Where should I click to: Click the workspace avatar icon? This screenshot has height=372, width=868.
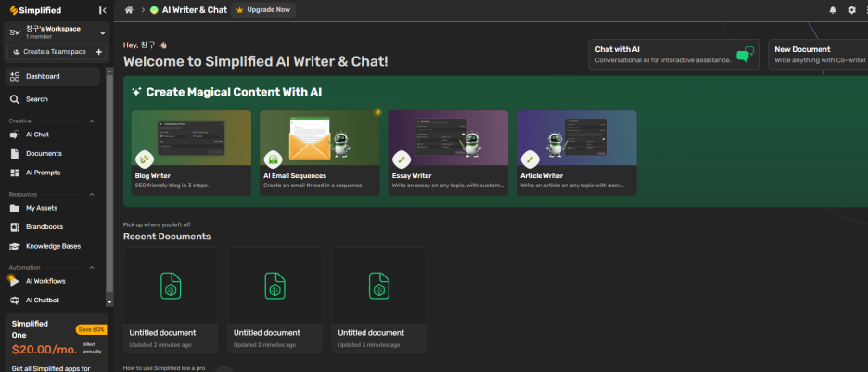(15, 33)
